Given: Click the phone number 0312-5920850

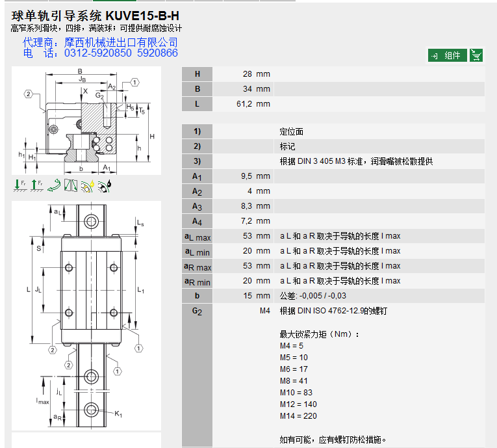Looking at the screenshot, I should (97, 53).
